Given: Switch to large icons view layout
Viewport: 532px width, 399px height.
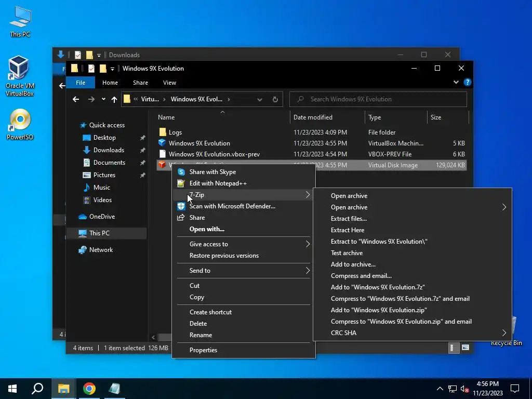Looking at the screenshot, I should [465, 348].
